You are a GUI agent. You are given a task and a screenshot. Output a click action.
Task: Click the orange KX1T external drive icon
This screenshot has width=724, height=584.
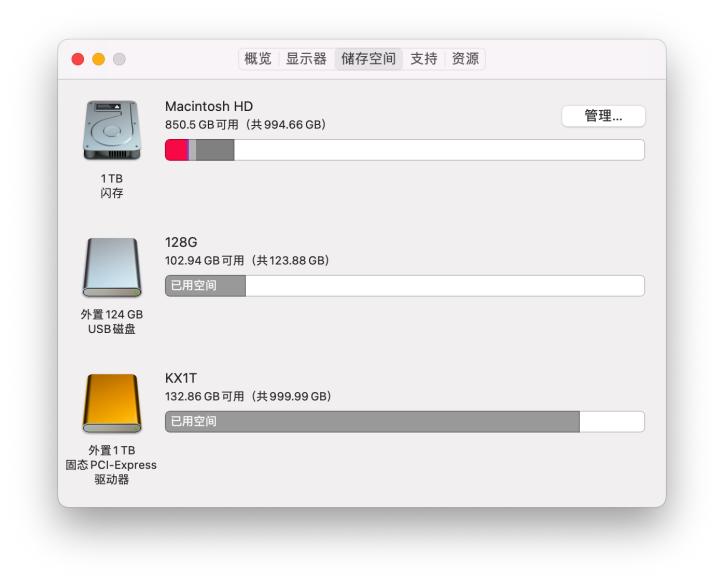pos(112,403)
